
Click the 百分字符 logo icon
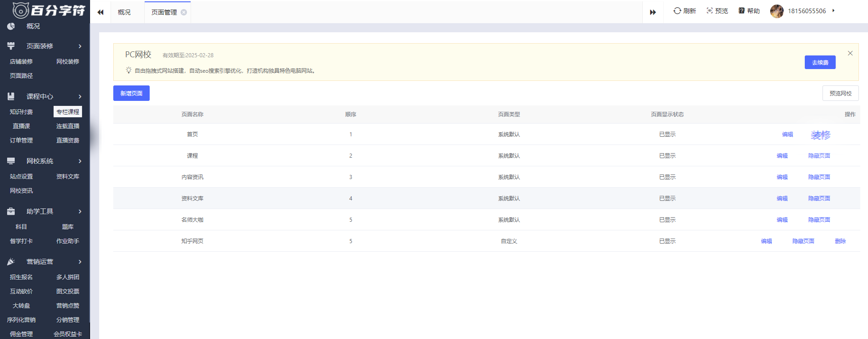pos(20,10)
